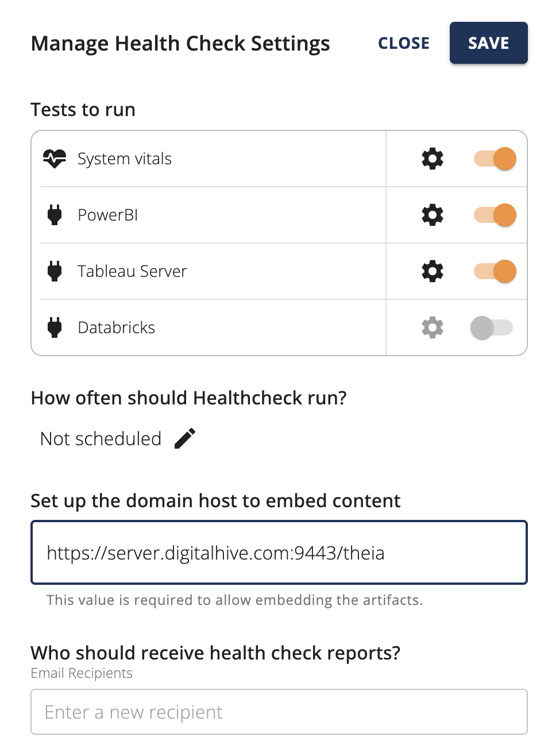Click the PowerBI plug icon
The height and width of the screenshot is (756, 548).
(x=55, y=215)
